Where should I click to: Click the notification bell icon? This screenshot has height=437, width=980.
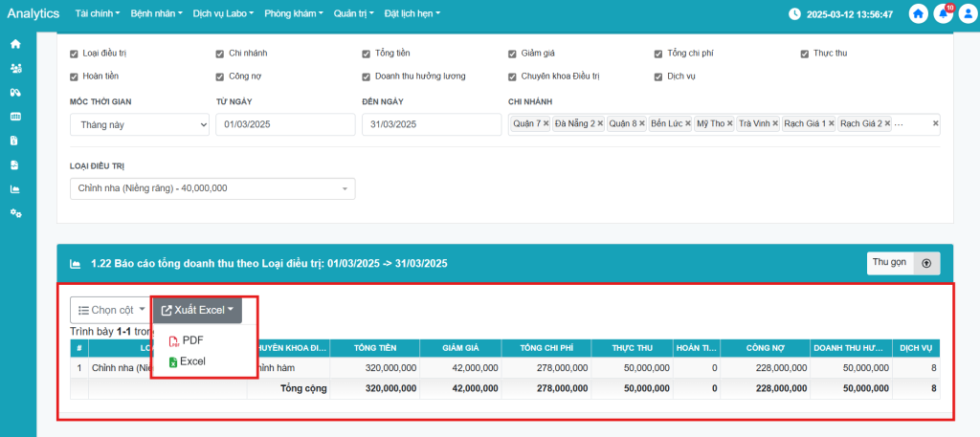944,13
